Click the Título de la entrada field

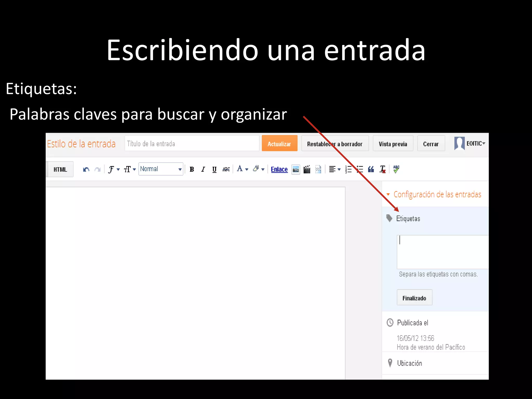(192, 143)
